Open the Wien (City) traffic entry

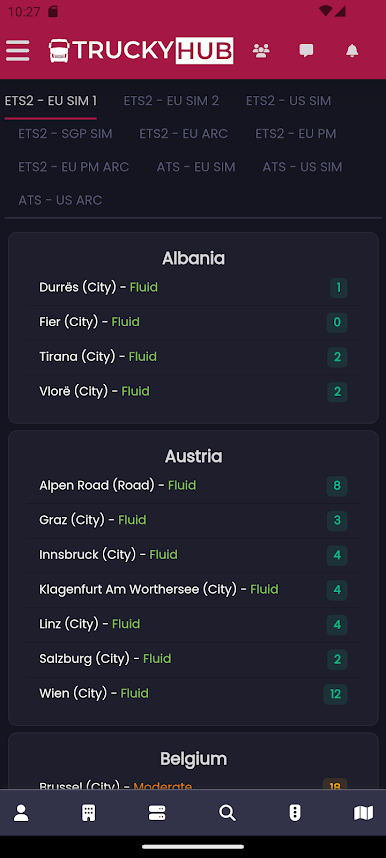(193, 694)
